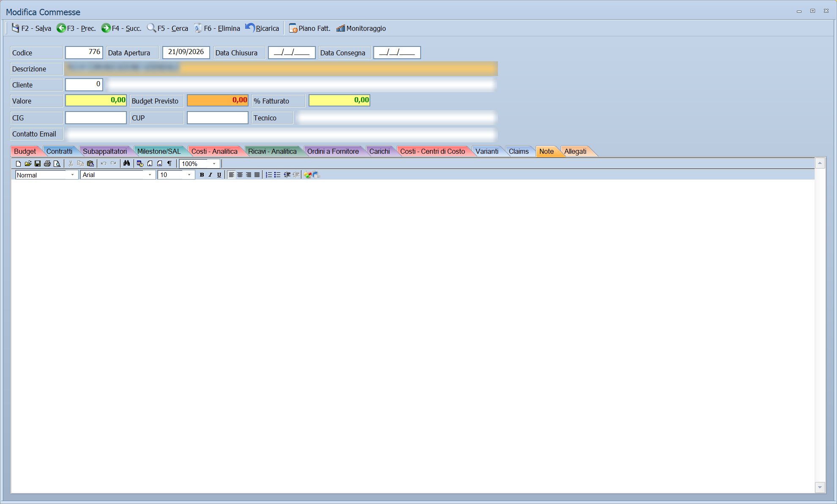Print the note using the printer icon
The width and height of the screenshot is (837, 504).
coord(47,163)
